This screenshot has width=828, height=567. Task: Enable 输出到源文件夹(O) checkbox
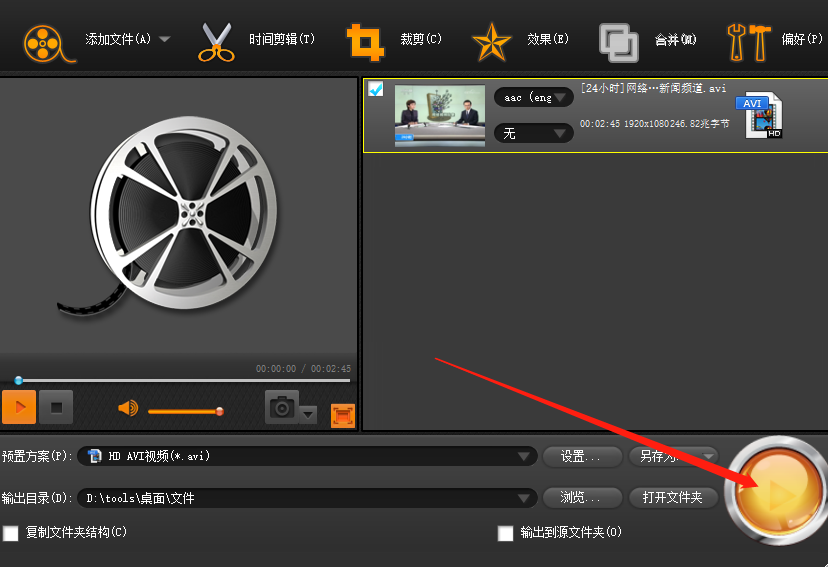point(505,533)
